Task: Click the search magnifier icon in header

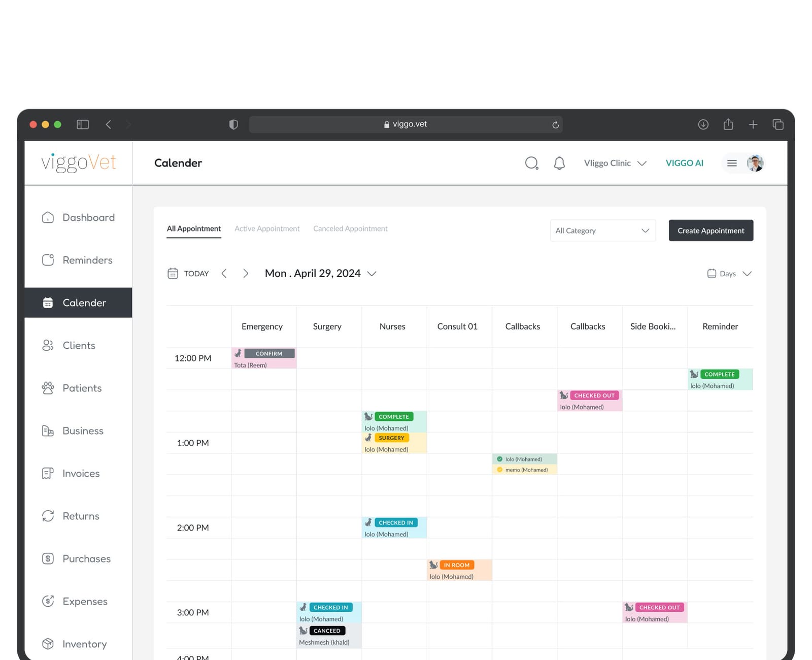Action: (531, 163)
